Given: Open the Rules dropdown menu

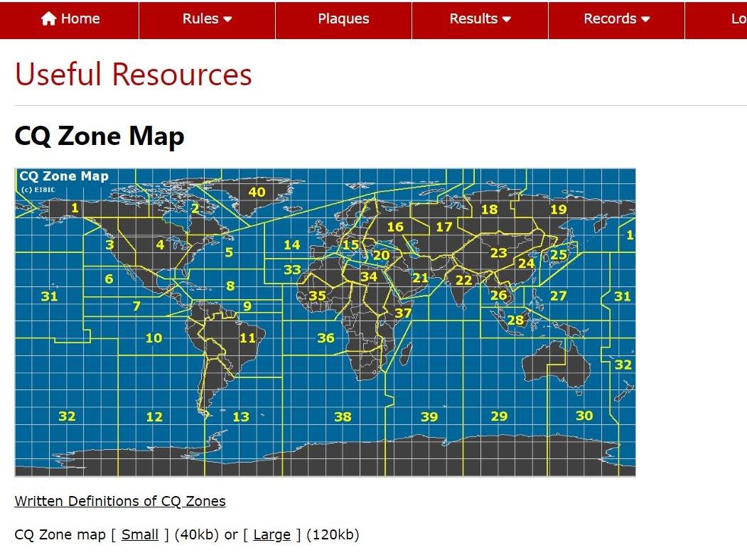Looking at the screenshot, I should 207,19.
